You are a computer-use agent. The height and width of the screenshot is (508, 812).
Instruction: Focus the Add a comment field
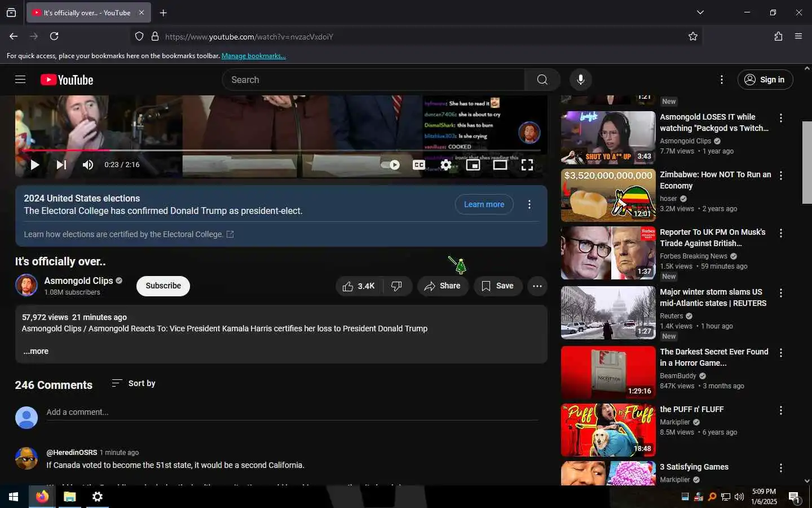pyautogui.click(x=292, y=413)
